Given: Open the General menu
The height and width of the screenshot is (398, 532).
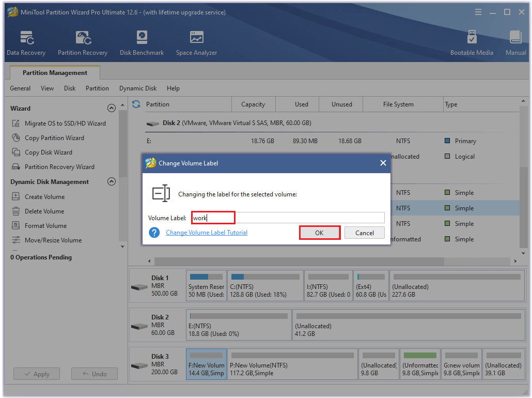Looking at the screenshot, I should coord(20,88).
